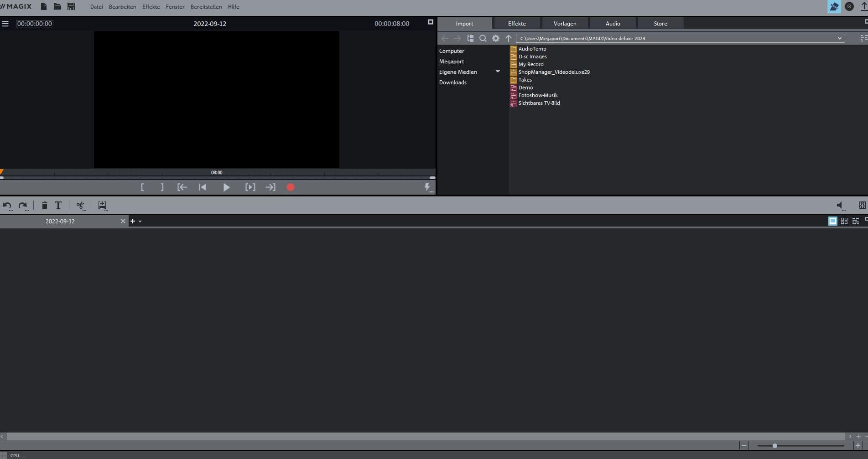Open the search icon in Import panel
The height and width of the screenshot is (459, 868).
point(483,39)
